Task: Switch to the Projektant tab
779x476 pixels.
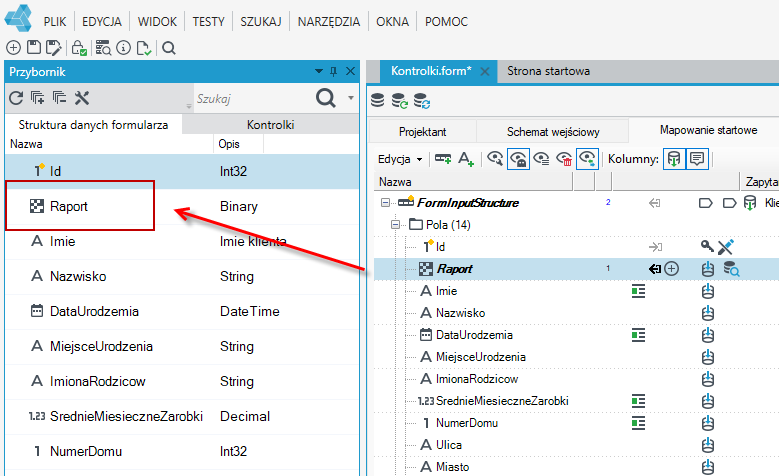Action: click(423, 132)
